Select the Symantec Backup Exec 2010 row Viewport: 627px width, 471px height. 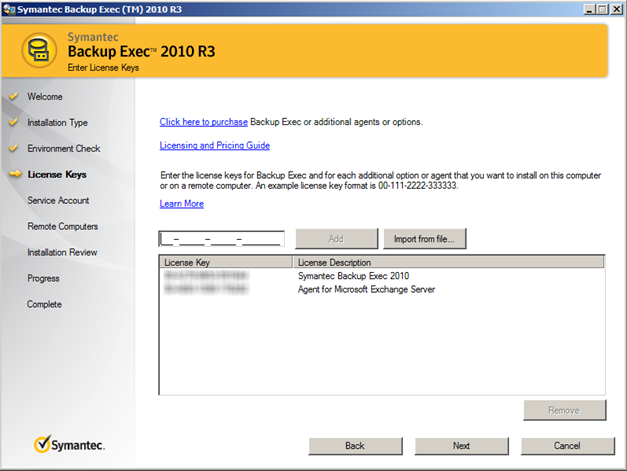tap(381, 276)
